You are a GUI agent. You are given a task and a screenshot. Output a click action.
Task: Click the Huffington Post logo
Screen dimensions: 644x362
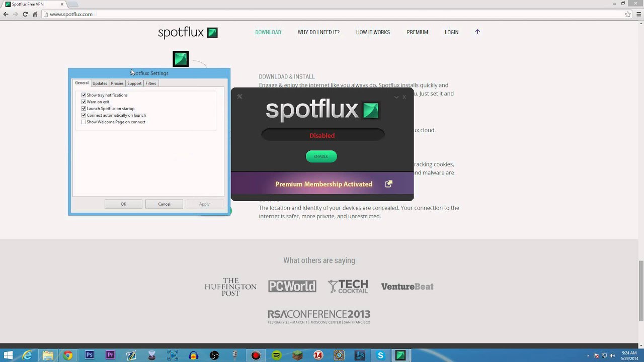click(x=230, y=287)
